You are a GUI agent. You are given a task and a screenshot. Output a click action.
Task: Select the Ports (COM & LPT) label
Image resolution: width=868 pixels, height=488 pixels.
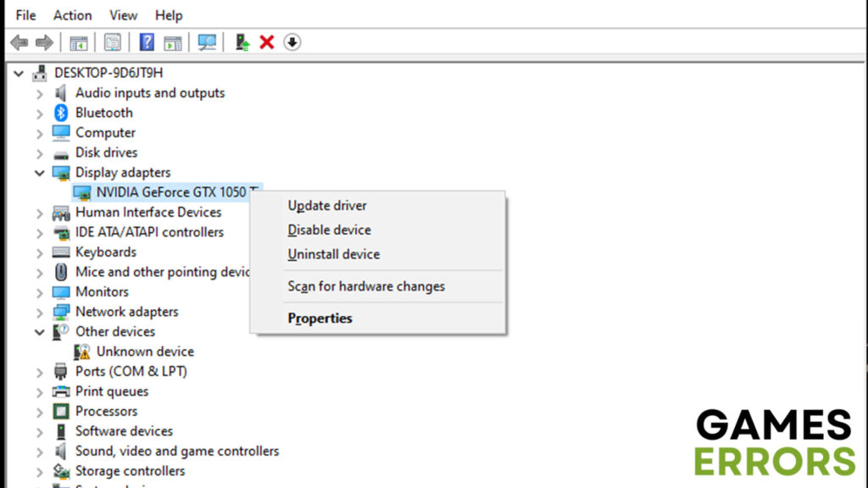[131, 372]
